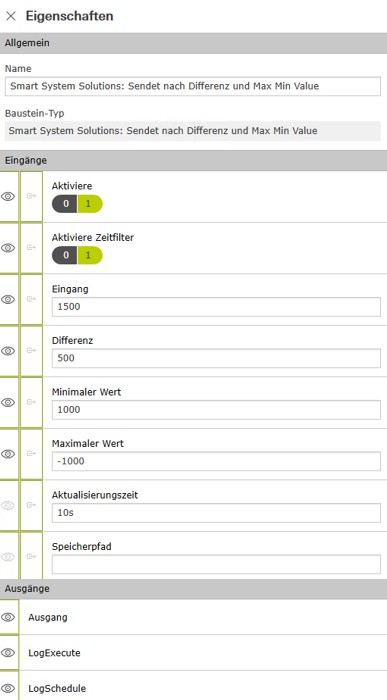Collapse the Eingänge section header
This screenshot has height=700, width=387.
pyautogui.click(x=193, y=160)
